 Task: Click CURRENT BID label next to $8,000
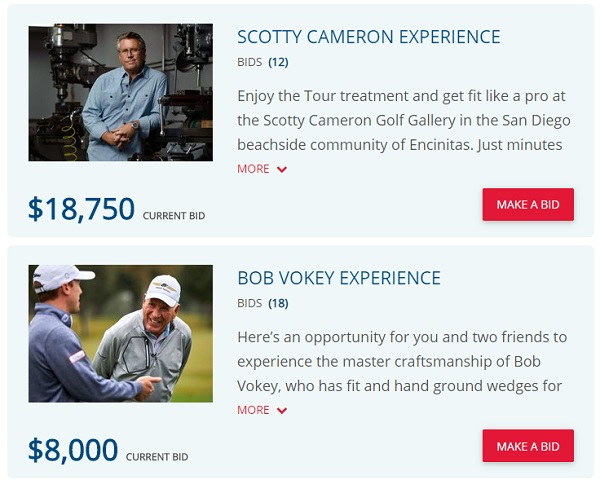point(157,457)
